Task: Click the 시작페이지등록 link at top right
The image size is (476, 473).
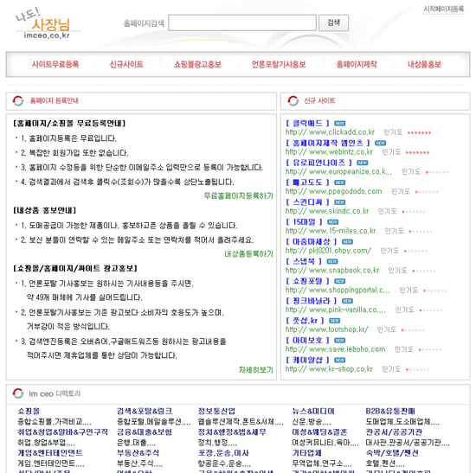Action: 444,10
